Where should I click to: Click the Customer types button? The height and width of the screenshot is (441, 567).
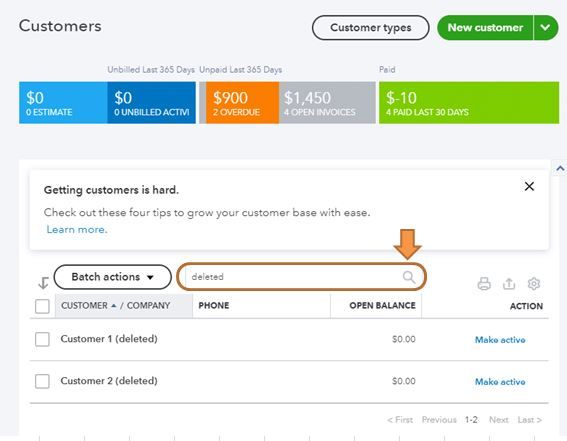click(x=371, y=28)
